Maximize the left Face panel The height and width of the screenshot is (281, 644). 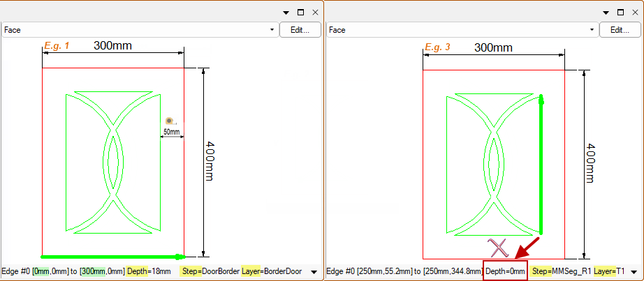(x=300, y=13)
